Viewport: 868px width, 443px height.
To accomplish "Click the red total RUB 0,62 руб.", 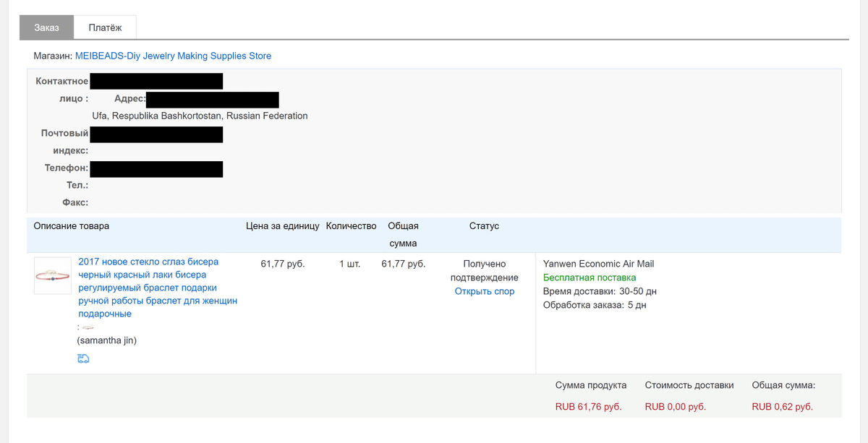I will coord(783,407).
